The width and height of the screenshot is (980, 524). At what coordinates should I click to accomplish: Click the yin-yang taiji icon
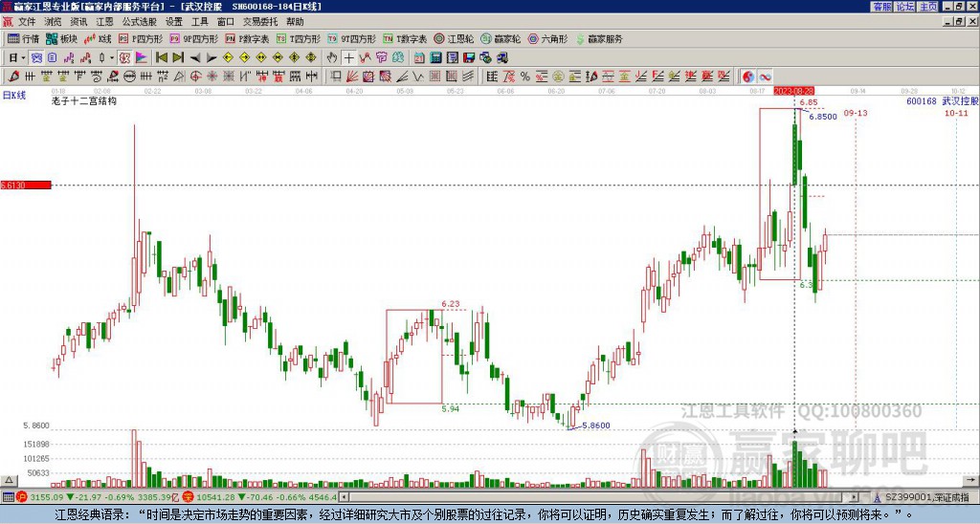748,76
